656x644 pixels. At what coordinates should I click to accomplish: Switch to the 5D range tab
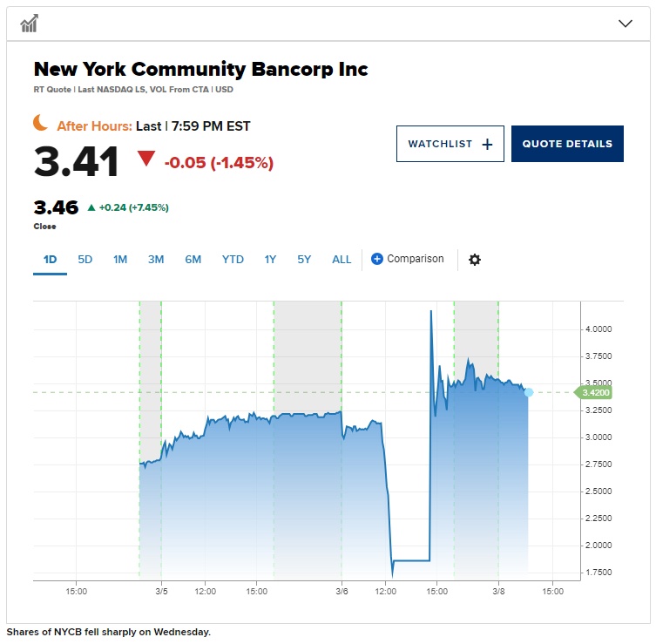pyautogui.click(x=85, y=260)
